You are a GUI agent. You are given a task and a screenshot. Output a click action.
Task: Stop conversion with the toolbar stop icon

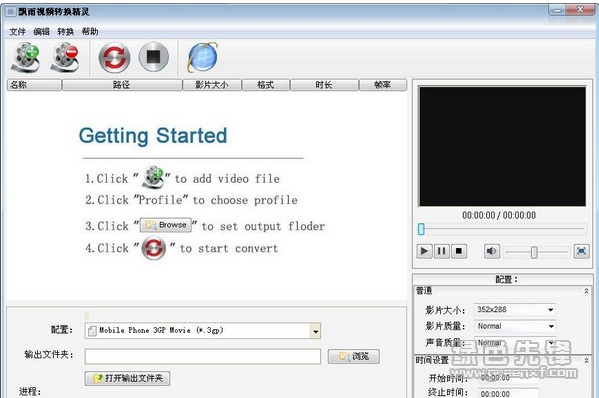154,57
